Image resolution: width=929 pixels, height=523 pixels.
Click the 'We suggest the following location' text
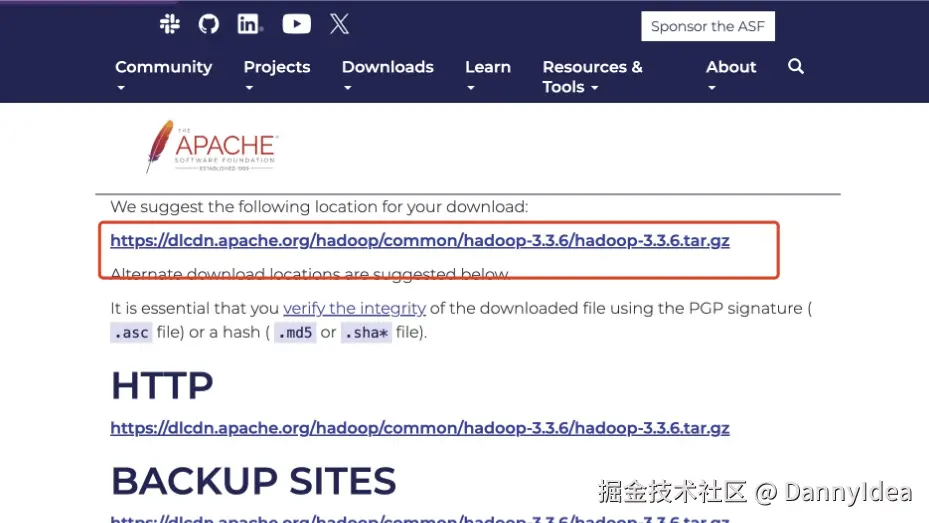[x=319, y=207]
